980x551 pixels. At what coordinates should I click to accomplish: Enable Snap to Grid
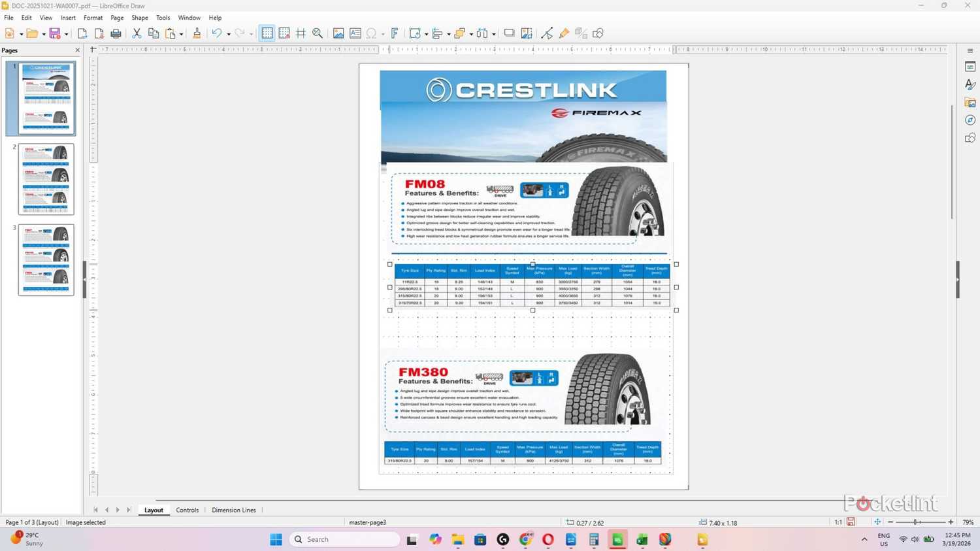pos(284,33)
